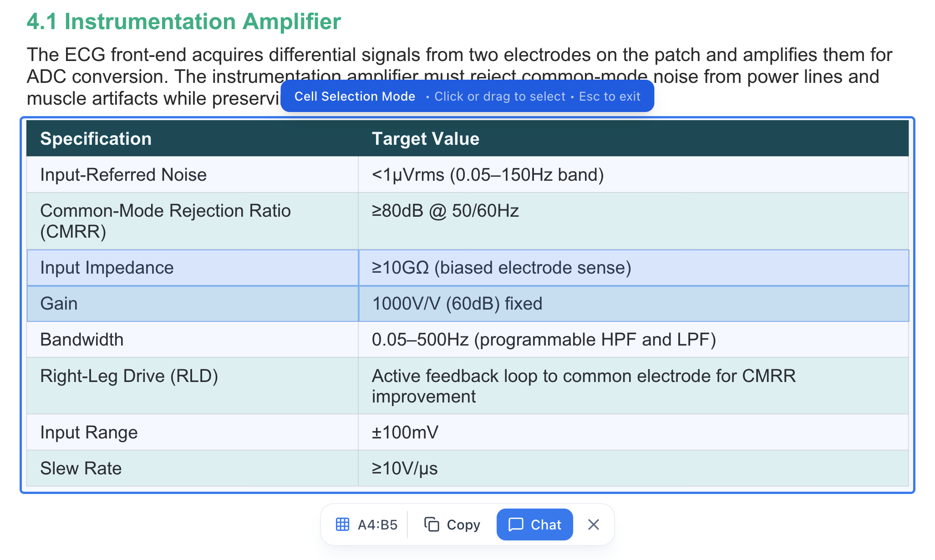
Task: Dismiss the selection toolbar with the X icon
Action: tap(593, 524)
